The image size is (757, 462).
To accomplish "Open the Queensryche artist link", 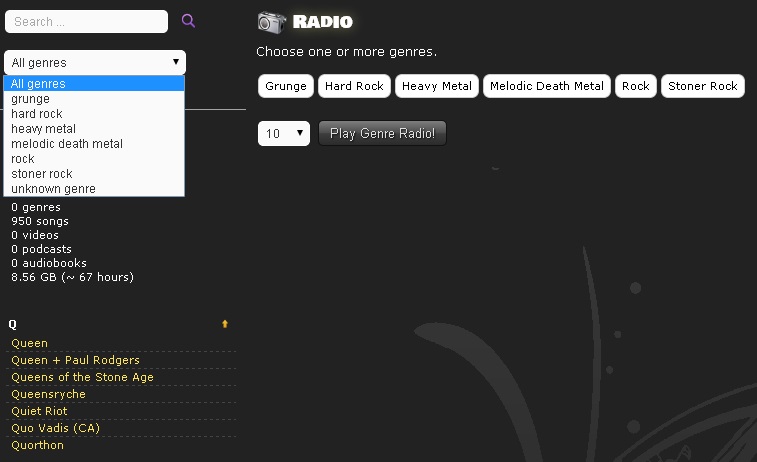I will coord(48,394).
